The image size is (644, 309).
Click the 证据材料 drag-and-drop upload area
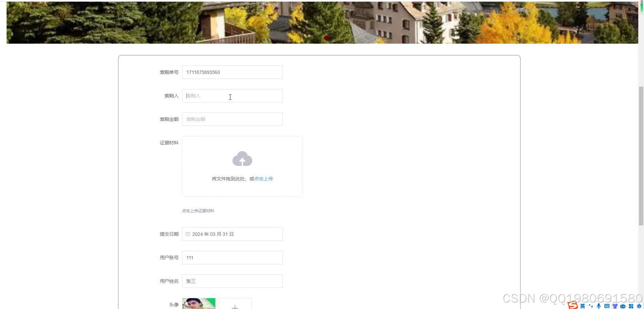pos(243,166)
